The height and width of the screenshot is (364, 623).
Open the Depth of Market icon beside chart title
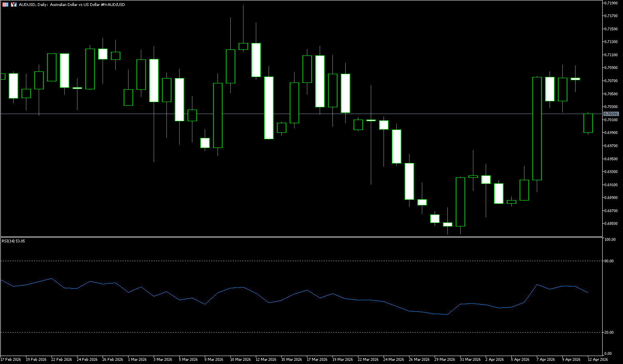[x=14, y=4]
